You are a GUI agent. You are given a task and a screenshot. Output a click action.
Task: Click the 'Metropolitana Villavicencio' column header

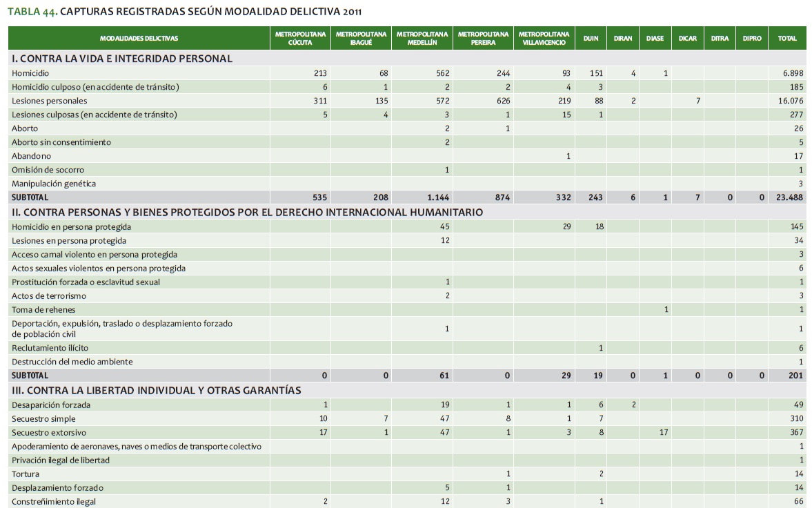click(544, 39)
